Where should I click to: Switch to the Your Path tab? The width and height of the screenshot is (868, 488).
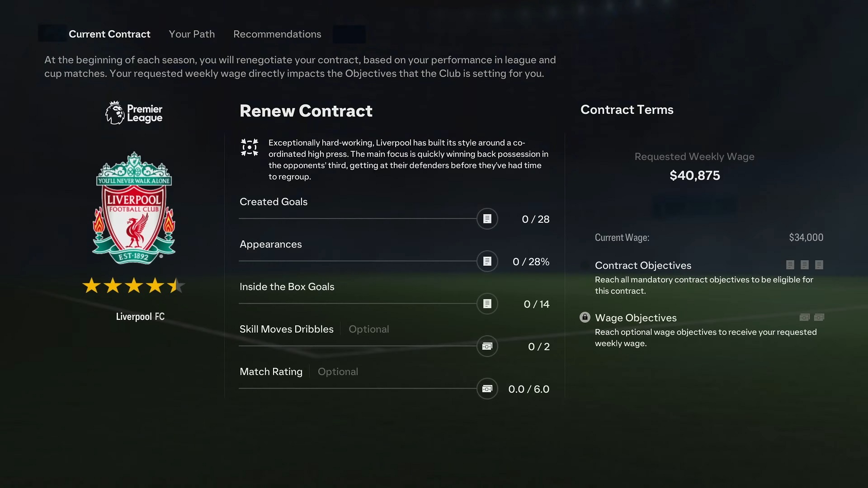click(x=192, y=34)
